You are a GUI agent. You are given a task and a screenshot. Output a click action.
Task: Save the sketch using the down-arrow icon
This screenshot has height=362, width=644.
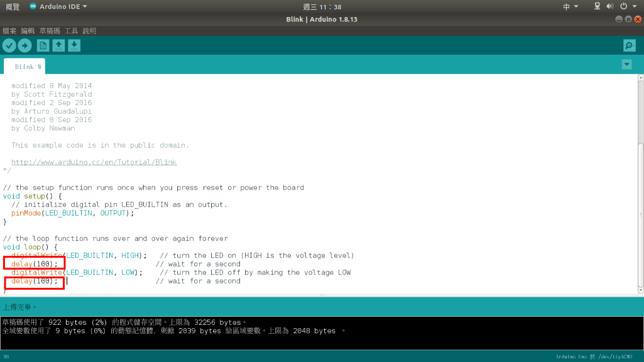click(74, 46)
